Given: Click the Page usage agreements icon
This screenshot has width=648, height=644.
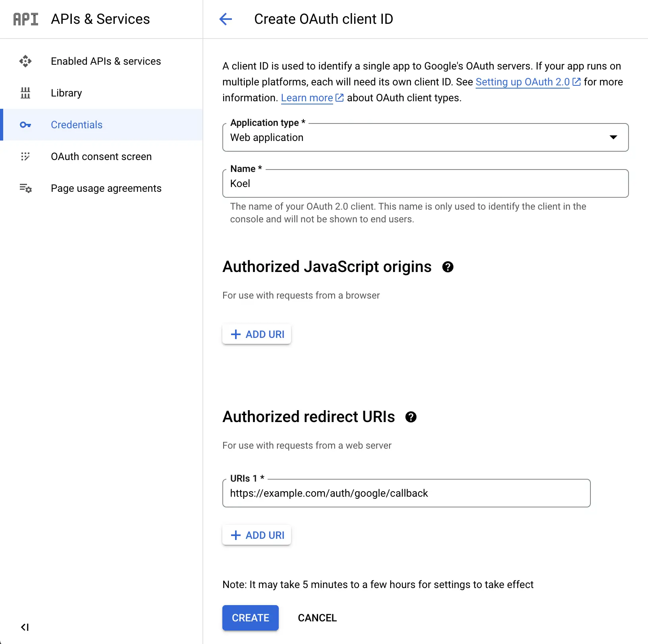Looking at the screenshot, I should click(x=25, y=188).
